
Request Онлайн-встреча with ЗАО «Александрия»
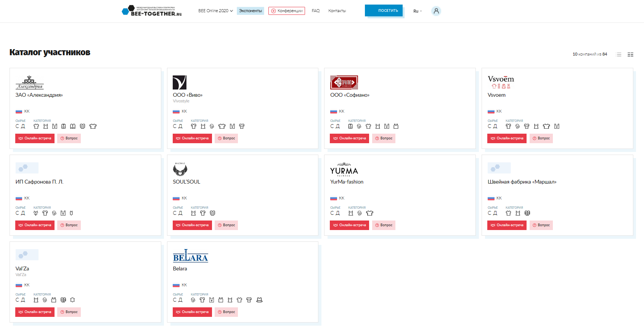[x=35, y=138]
